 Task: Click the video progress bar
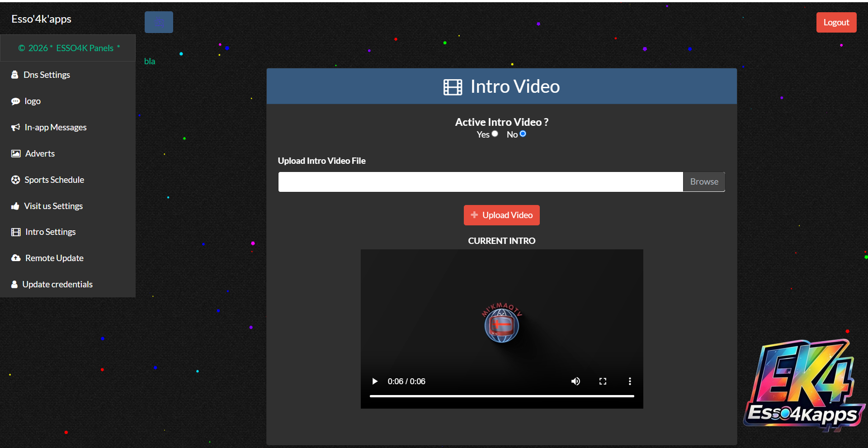[502, 396]
